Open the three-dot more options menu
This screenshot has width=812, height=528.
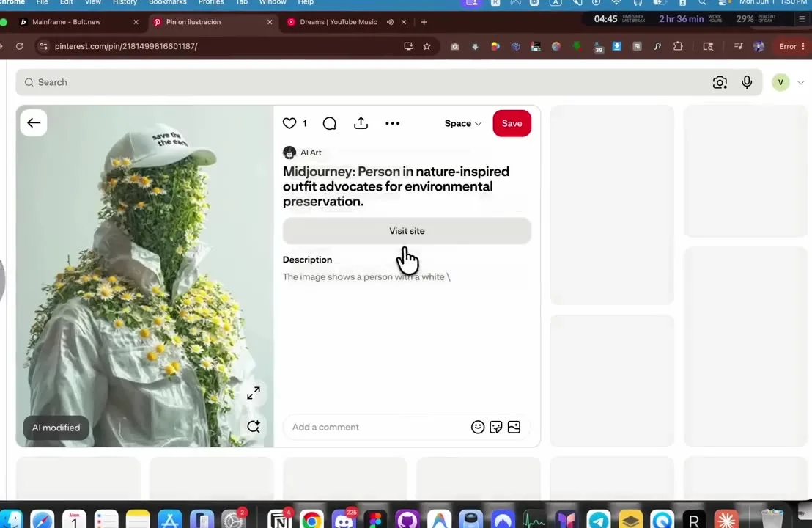pyautogui.click(x=393, y=123)
